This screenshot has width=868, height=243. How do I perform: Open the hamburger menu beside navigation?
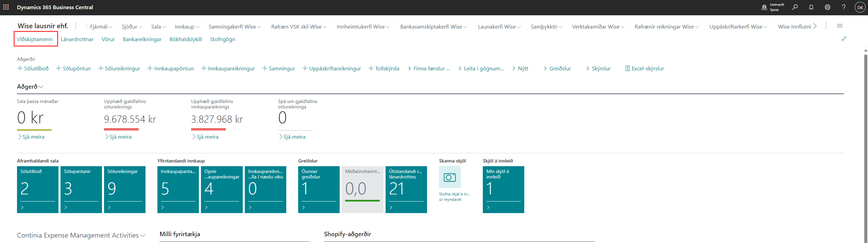point(840,26)
